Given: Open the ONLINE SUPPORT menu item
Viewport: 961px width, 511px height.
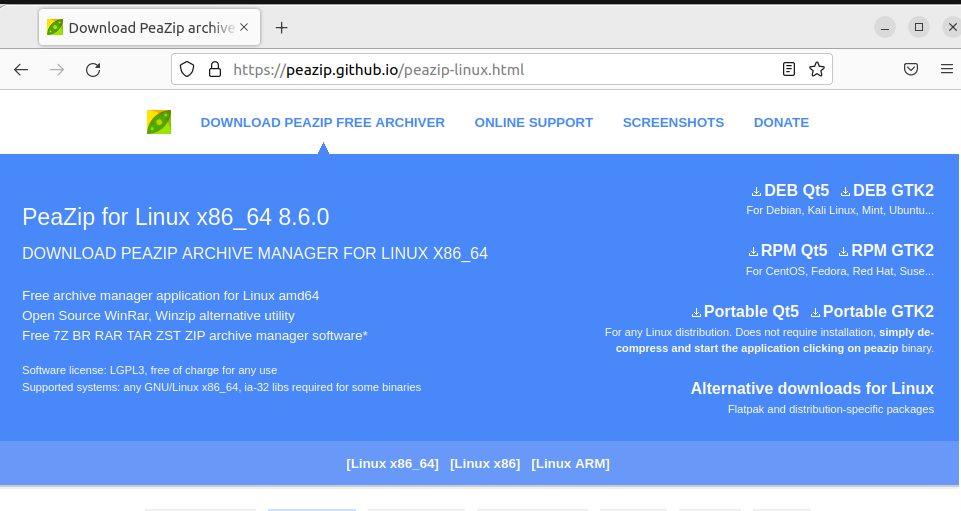Looking at the screenshot, I should (534, 123).
